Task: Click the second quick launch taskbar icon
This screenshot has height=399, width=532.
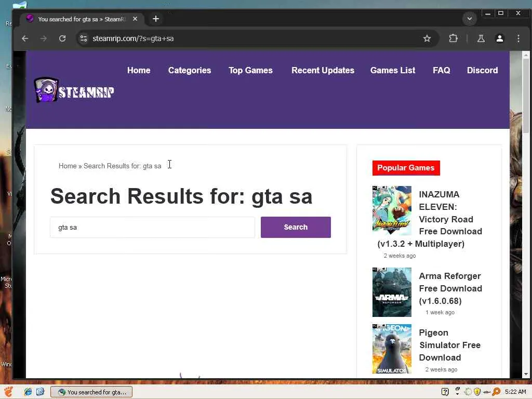Action: tap(40, 392)
